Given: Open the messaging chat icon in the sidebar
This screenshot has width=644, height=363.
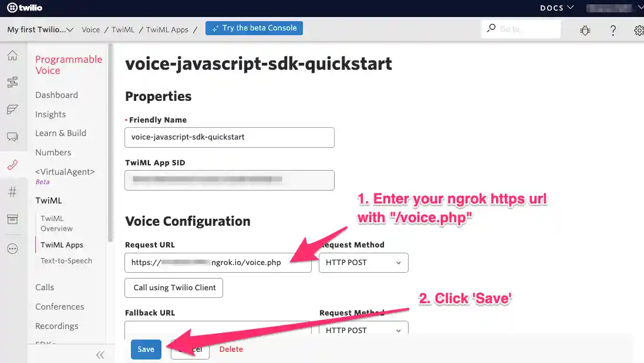Looking at the screenshot, I should pos(12,137).
